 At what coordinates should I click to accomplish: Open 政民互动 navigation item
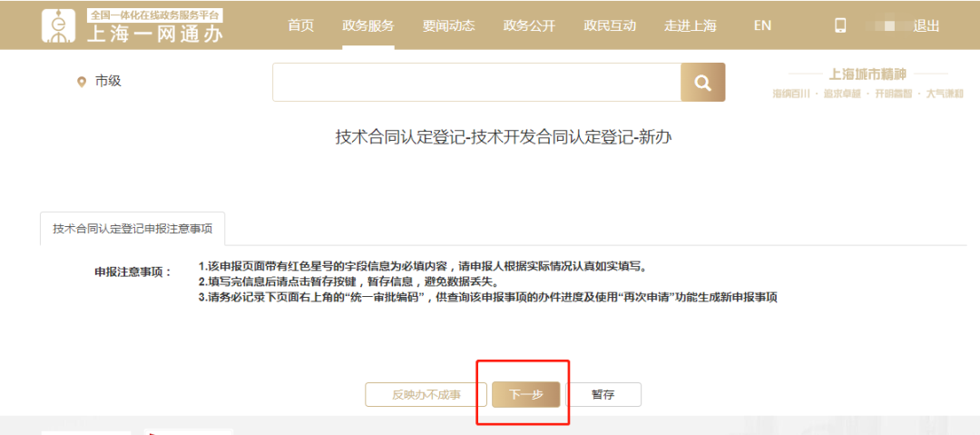tap(610, 25)
